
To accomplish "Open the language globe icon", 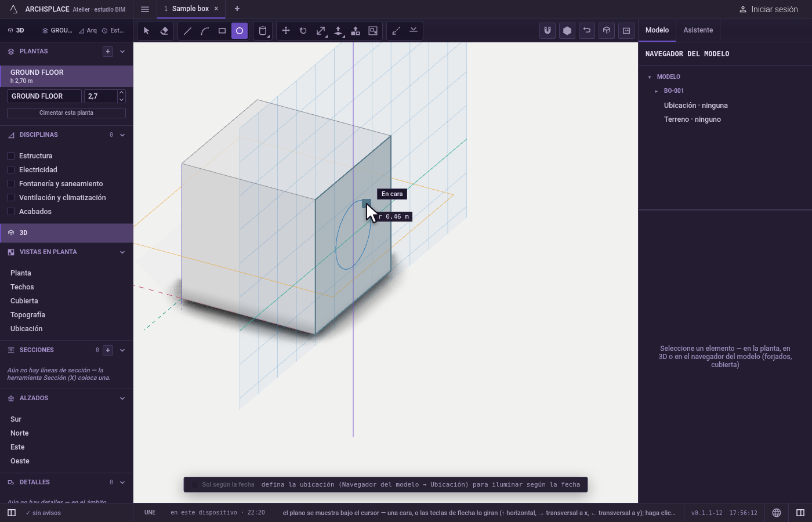I will click(x=777, y=513).
